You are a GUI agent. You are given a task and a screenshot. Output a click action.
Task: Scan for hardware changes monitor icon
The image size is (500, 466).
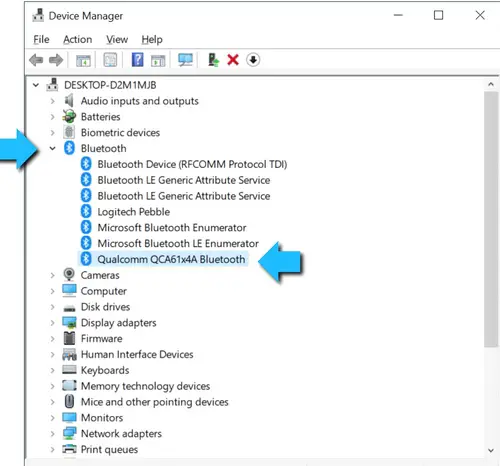pos(185,60)
